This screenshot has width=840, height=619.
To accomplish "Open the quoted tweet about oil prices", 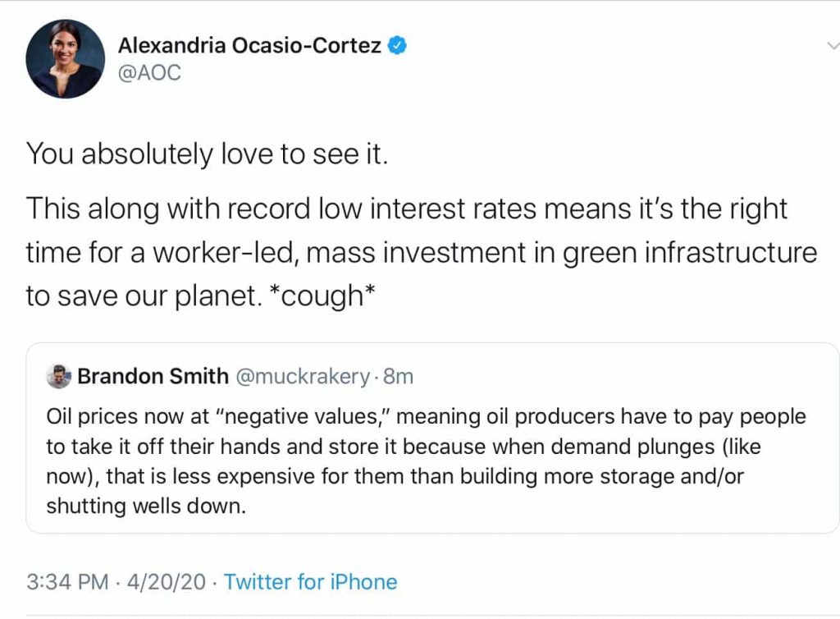I will pyautogui.click(x=432, y=438).
